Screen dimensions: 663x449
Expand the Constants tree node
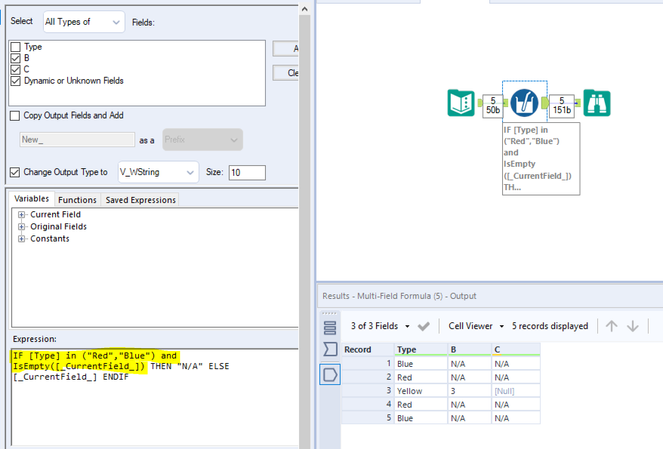point(21,239)
